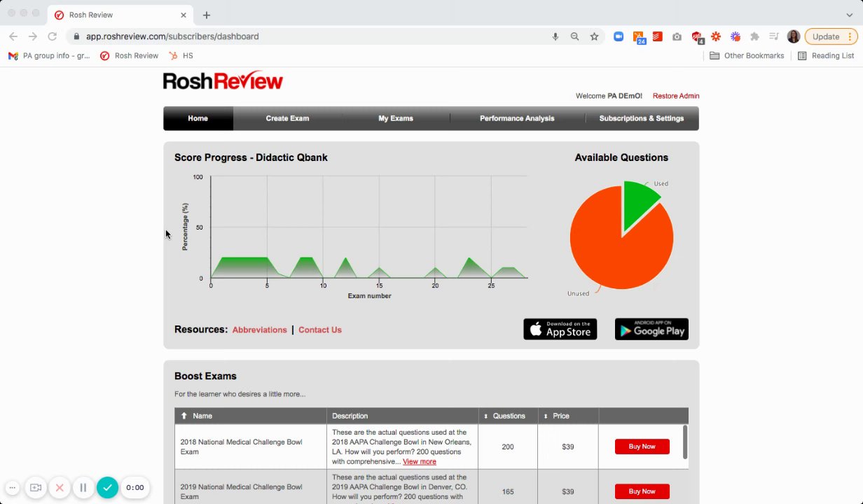Click the camera screenshot extension icon
This screenshot has width=863, height=504.
click(677, 36)
